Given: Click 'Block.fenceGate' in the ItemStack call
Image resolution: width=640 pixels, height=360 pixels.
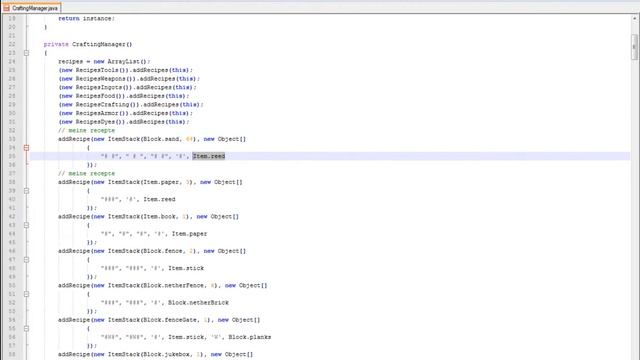Looking at the screenshot, I should pos(170,320).
